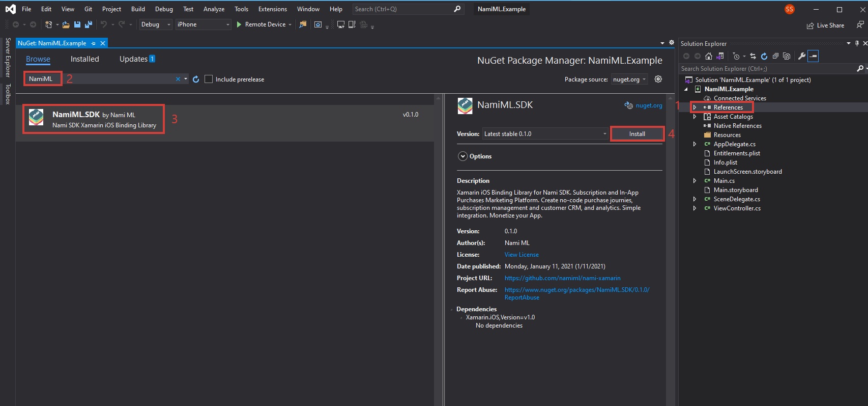Select Main.storyboard in Solution Explorer
Screen dimensions: 868x406
pyautogui.click(x=736, y=190)
